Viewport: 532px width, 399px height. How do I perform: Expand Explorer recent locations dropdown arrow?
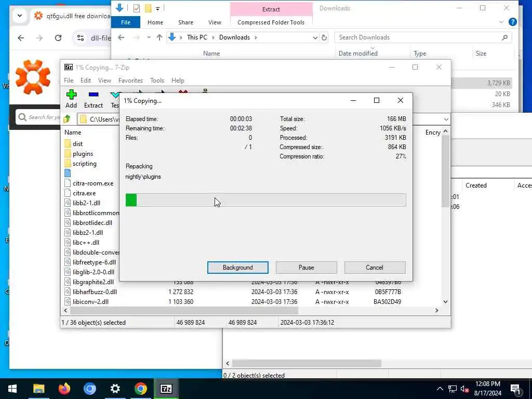pos(149,37)
